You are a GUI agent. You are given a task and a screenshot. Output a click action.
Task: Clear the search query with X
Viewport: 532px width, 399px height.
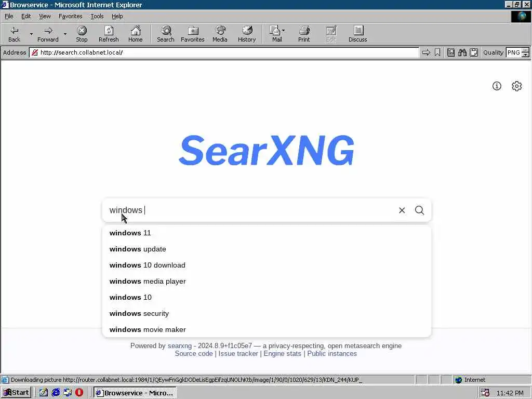[x=402, y=210]
